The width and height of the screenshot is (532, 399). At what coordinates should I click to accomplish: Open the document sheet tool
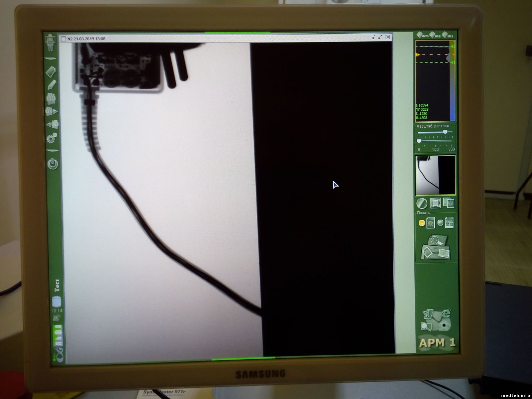(51, 71)
